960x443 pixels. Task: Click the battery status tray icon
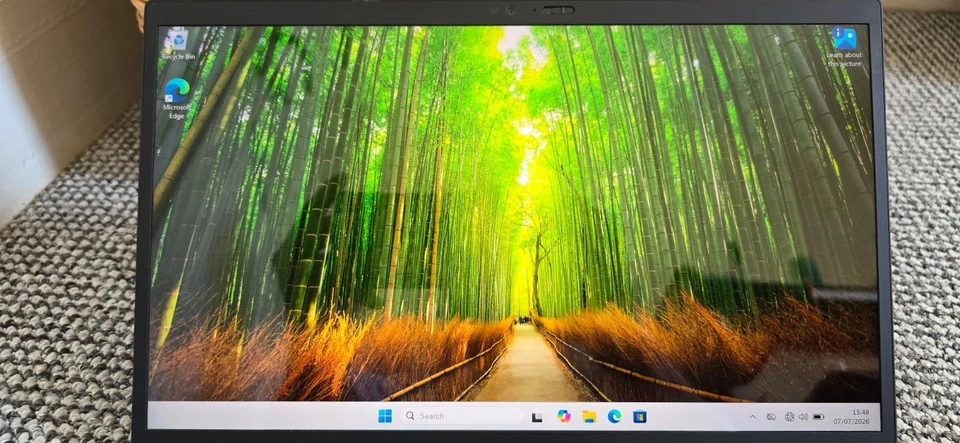point(818,417)
